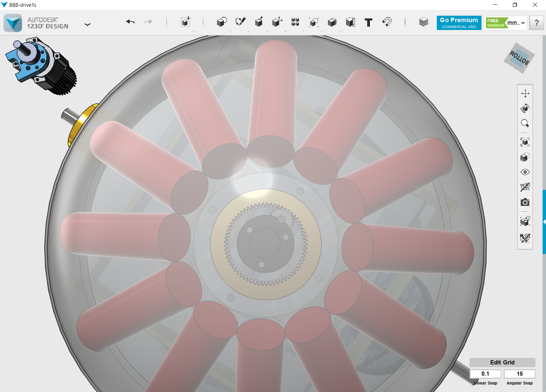
Task: Toggle the Snap magnet tool
Action: pos(387,22)
